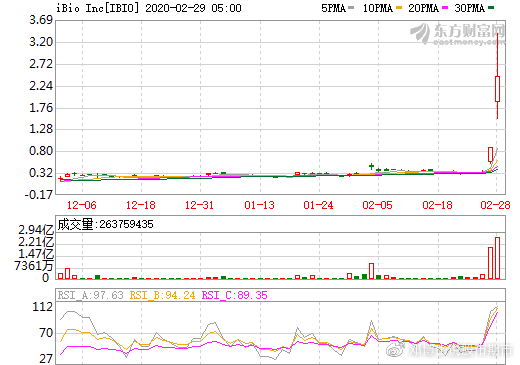Click the 12-31 date label
520x365 pixels.
pos(199,205)
